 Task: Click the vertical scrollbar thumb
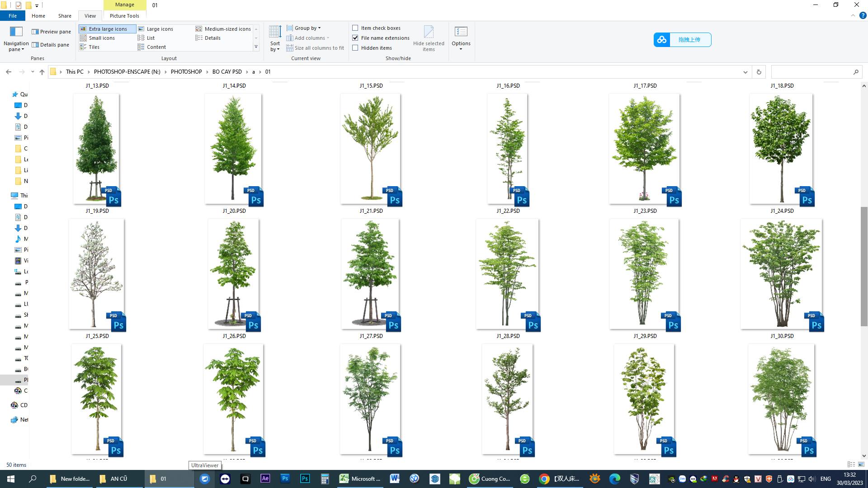(x=864, y=267)
